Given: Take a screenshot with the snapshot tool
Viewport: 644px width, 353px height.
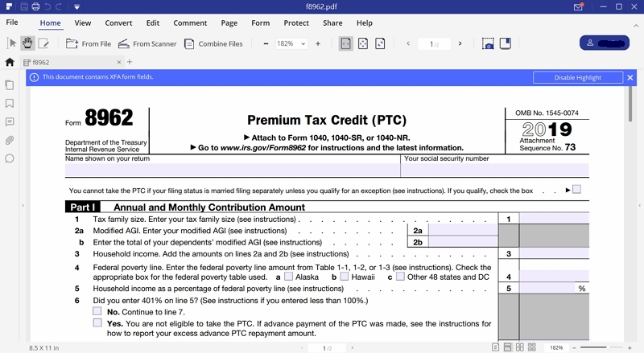Looking at the screenshot, I should point(488,43).
